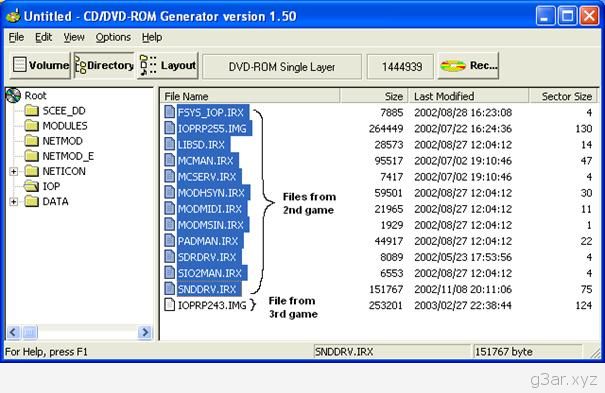This screenshot has height=393, width=605.
Task: Click the SNDDRV.IRX status bar field
Action: click(x=392, y=352)
